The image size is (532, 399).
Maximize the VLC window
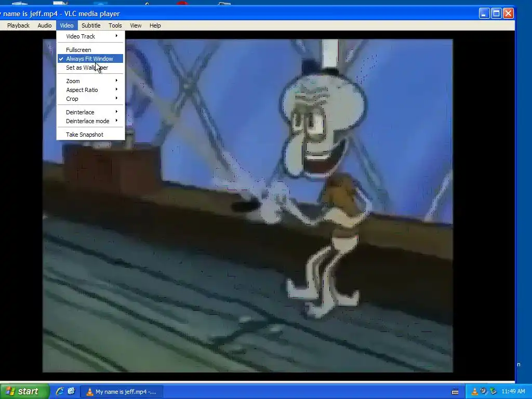tap(496, 14)
